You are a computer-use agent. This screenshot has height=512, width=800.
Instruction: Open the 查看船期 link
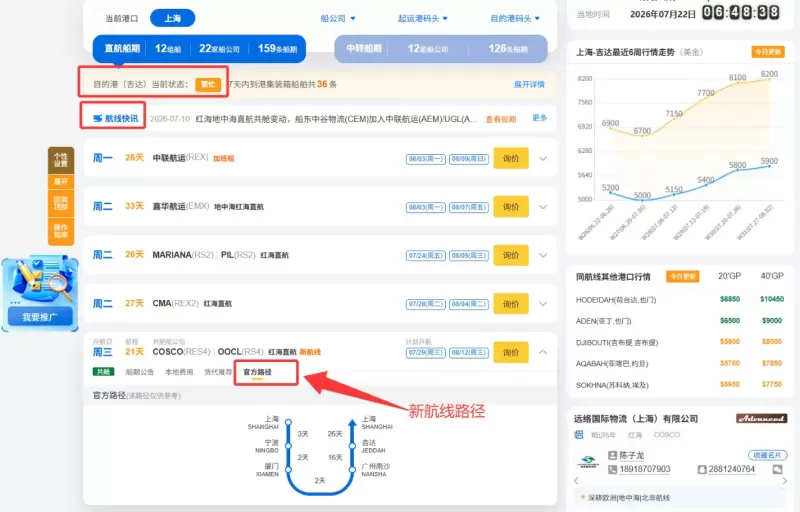(x=501, y=119)
